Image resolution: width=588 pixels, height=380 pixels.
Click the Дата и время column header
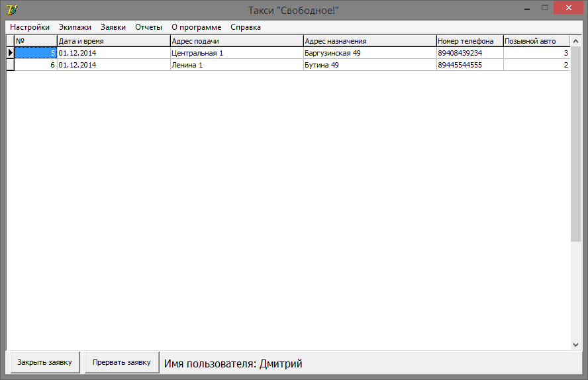(114, 41)
